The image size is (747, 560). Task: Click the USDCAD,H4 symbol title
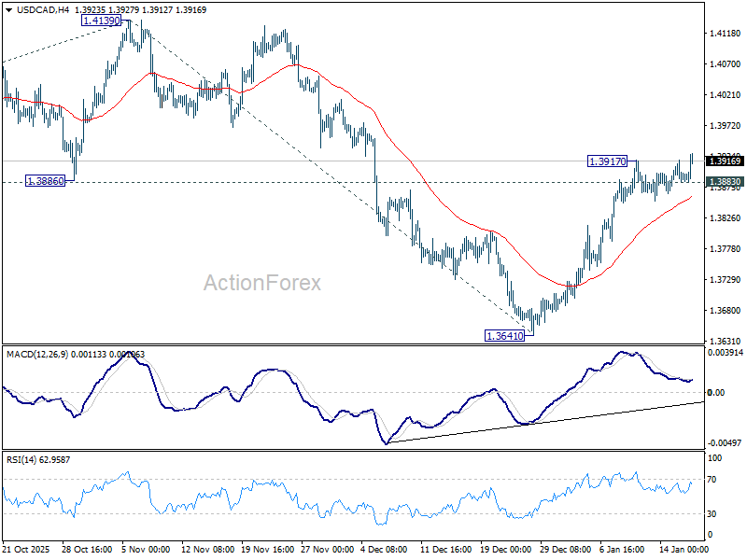[42, 9]
